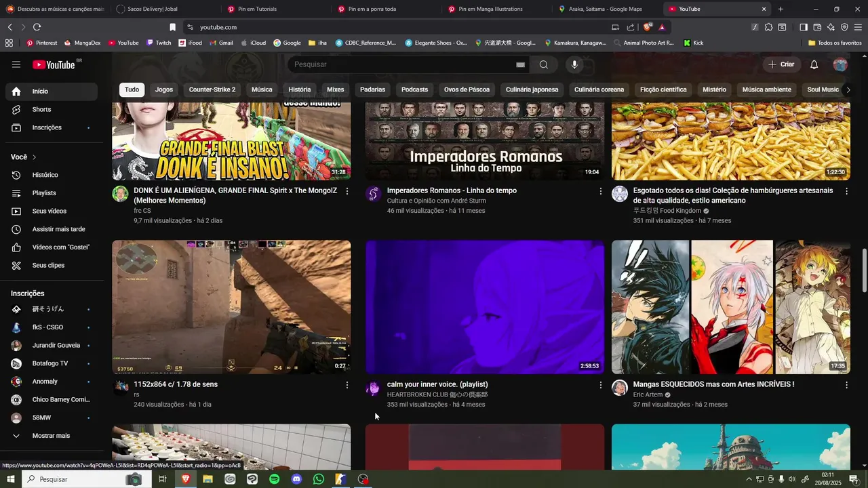Select the Culinária japonesa filter chip

(532, 89)
